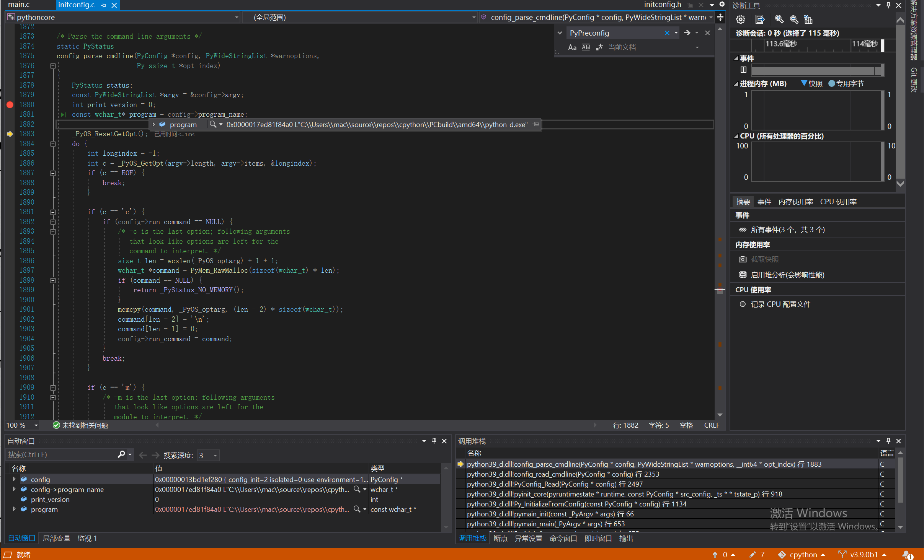The width and height of the screenshot is (924, 560).
Task: Switch to 局部变量 tab
Action: [x=56, y=538]
